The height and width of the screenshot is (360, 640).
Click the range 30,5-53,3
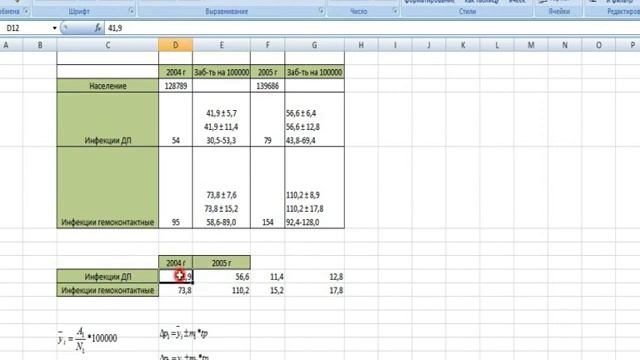(x=221, y=140)
